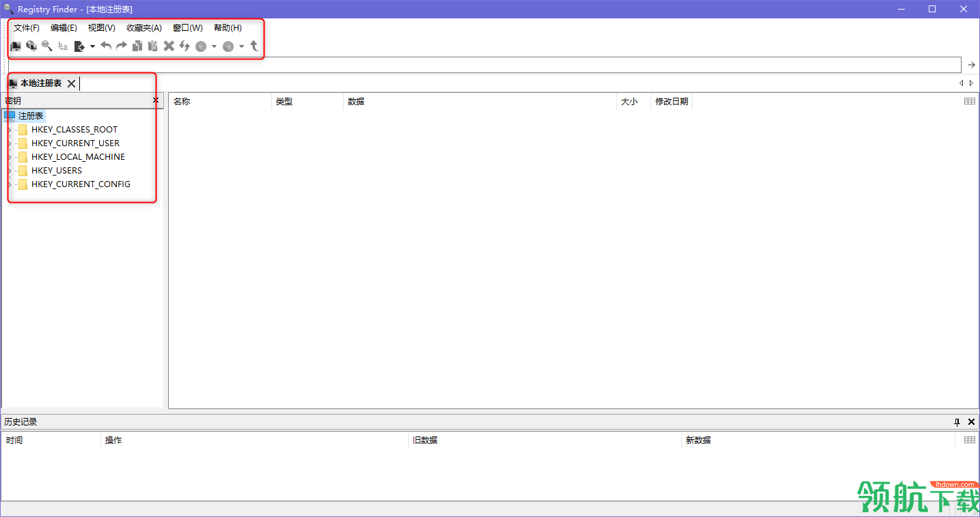Viewport: 980px width, 517px height.
Task: Open the 帮助(H) help menu
Action: coord(228,28)
